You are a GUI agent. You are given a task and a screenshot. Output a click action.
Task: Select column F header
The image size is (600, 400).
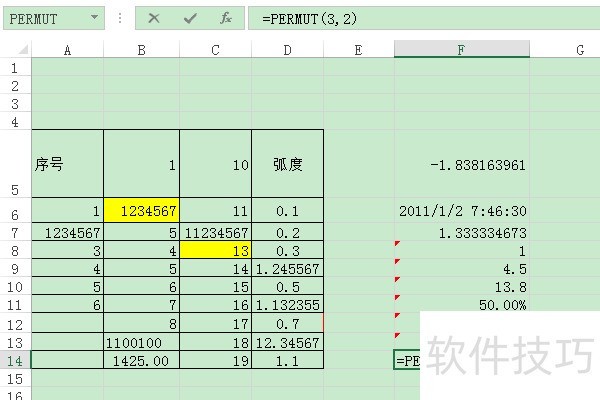pyautogui.click(x=462, y=49)
